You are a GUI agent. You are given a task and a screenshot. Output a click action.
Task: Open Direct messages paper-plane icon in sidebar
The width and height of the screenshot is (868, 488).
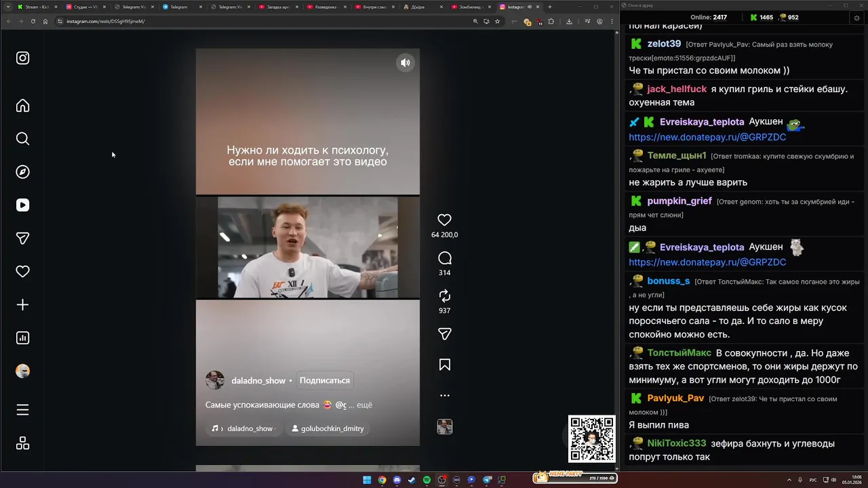click(22, 238)
